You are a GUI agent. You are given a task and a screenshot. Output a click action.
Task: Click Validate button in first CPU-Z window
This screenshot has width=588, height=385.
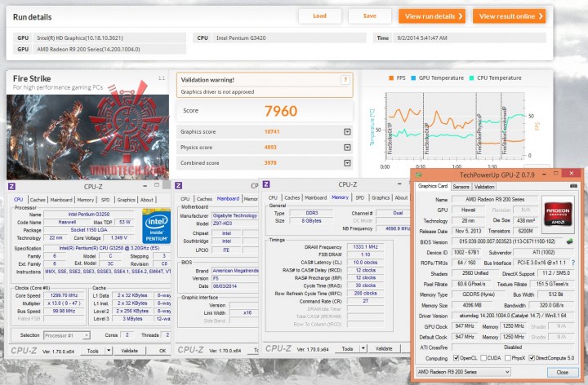[129, 351]
